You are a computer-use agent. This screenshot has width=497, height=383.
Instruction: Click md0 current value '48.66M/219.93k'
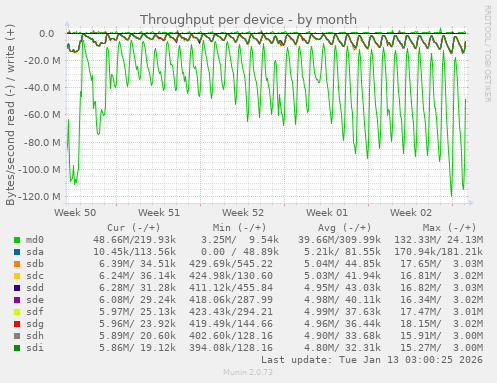pyautogui.click(x=134, y=240)
